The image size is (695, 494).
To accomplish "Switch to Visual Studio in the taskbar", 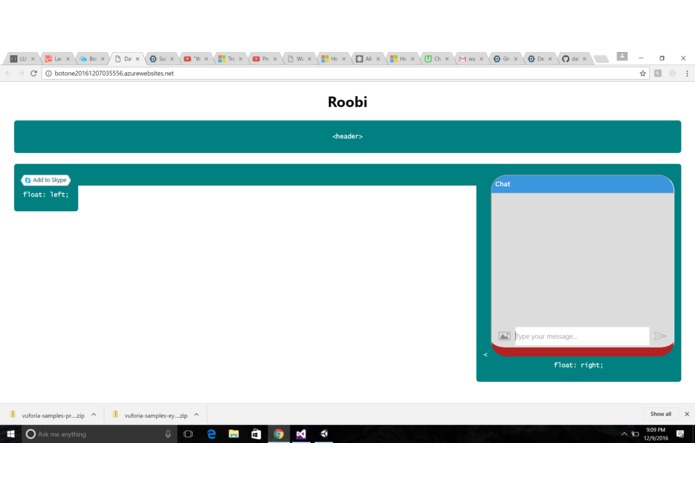I will tap(301, 434).
